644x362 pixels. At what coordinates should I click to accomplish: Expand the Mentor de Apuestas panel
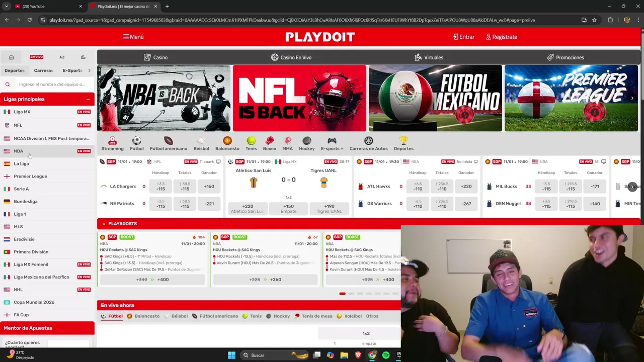tap(47, 328)
